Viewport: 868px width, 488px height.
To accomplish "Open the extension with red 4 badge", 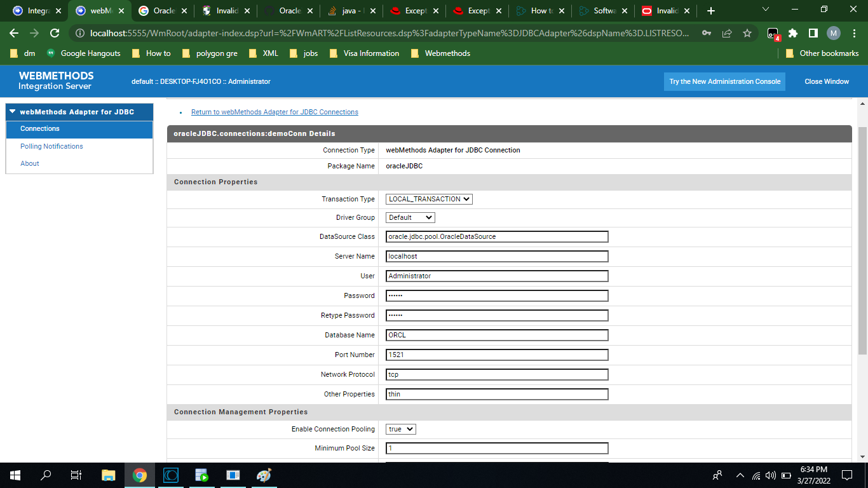I will (x=773, y=34).
